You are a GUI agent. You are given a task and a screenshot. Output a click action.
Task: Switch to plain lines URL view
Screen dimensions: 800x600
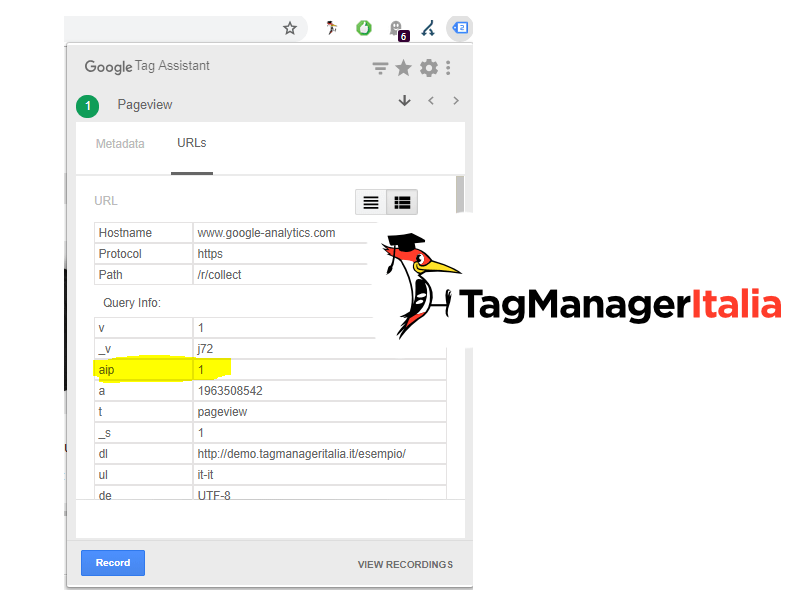tap(371, 203)
